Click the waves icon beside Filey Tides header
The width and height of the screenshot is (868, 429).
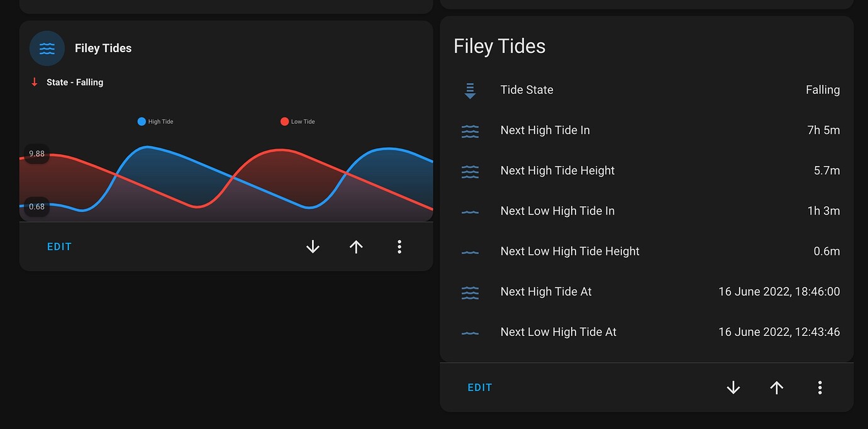click(47, 48)
